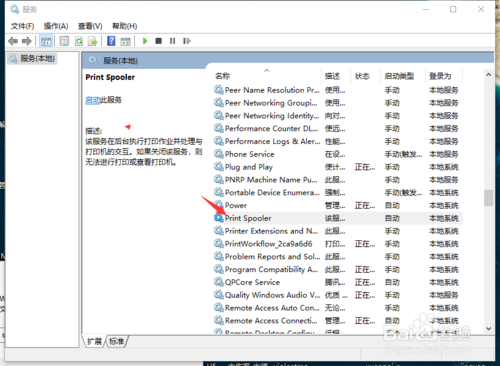Open the 操作(A) menu

(56, 26)
